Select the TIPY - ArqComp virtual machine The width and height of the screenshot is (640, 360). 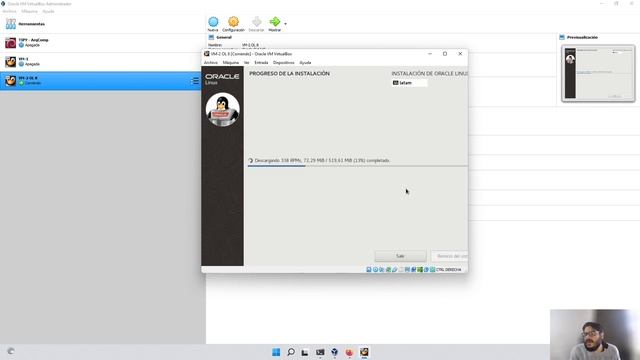coord(102,42)
